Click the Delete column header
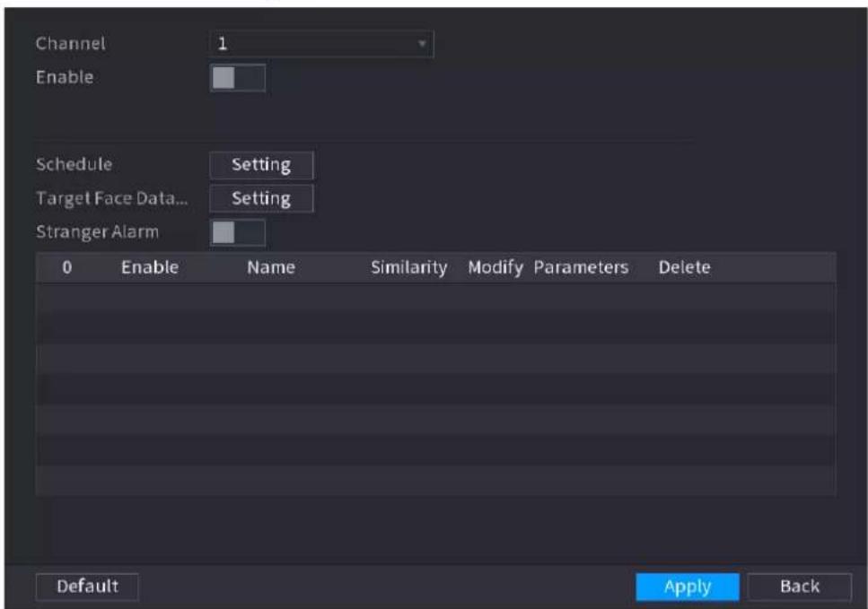Viewport: 868px width, 609px height. click(684, 267)
